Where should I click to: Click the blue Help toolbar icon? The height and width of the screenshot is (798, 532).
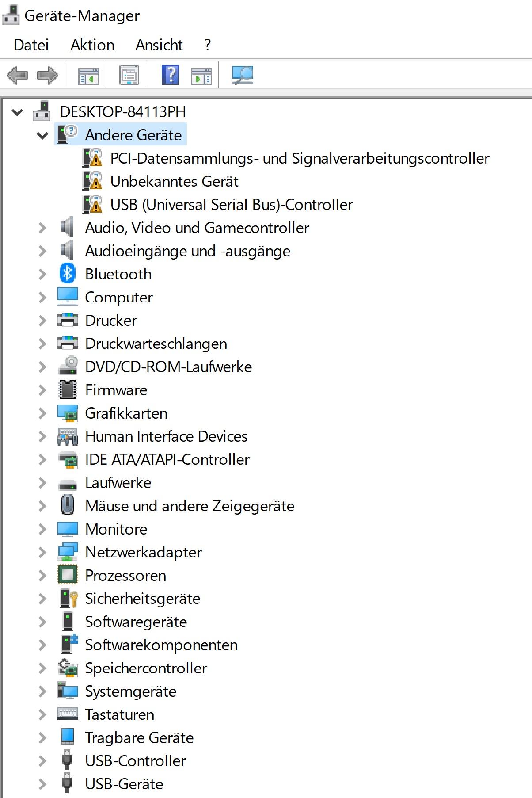[171, 75]
